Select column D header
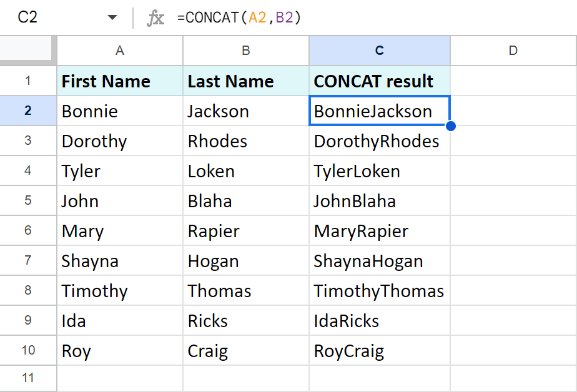Viewport: 577px width, 392px height. point(513,51)
